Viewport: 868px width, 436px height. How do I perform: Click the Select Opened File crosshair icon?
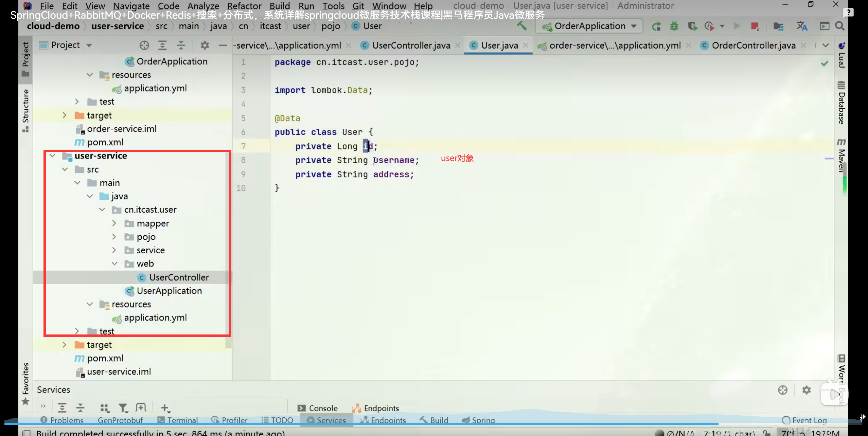point(144,45)
